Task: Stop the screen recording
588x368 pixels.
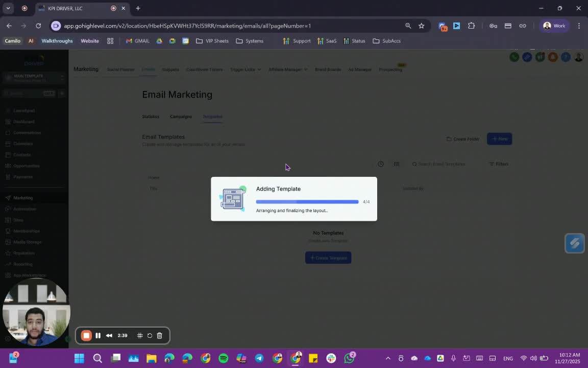Action: pos(86,336)
